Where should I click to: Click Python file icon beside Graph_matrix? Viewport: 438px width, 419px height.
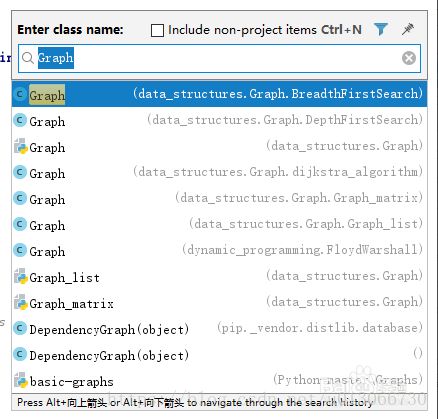click(20, 302)
